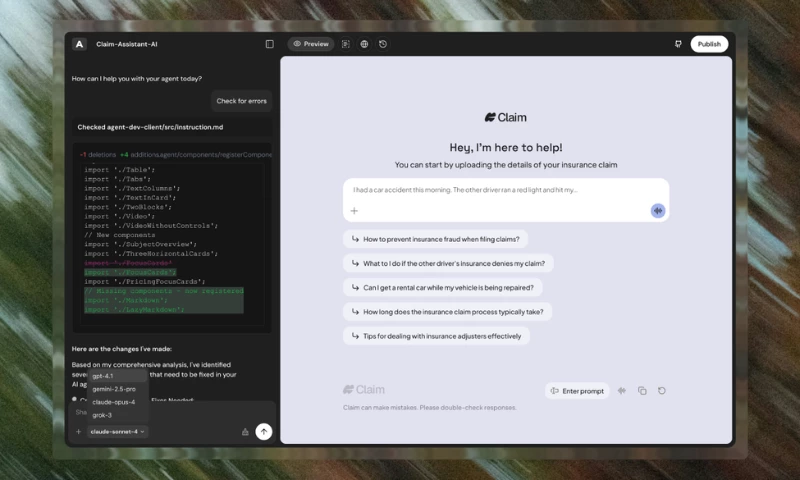Click 'Claim can make mistakes' disclaimer text
This screenshot has height=480, width=800.
[x=430, y=408]
